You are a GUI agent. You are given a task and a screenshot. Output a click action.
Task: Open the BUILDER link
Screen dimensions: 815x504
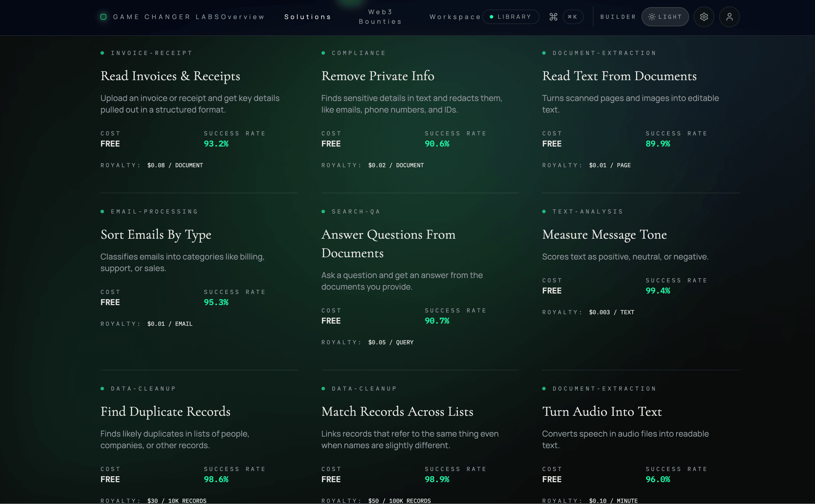[618, 17]
